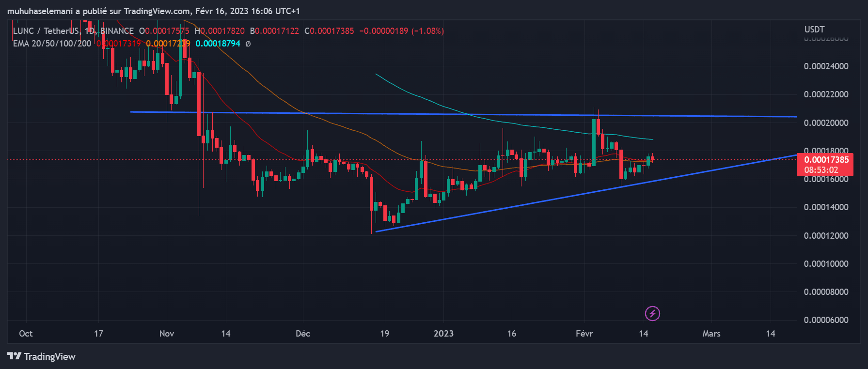Click the price axis label 0.00024000
This screenshot has height=369, width=868.
click(826, 66)
